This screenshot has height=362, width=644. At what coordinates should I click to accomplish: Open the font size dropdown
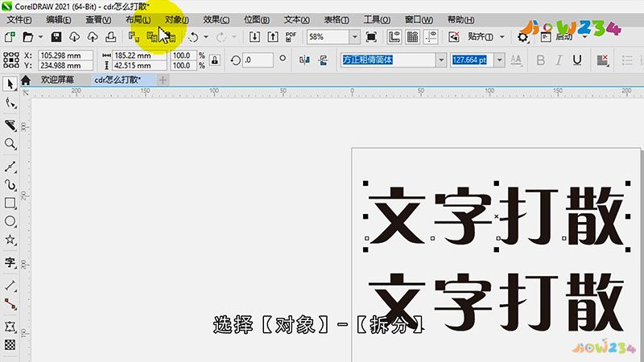[499, 60]
